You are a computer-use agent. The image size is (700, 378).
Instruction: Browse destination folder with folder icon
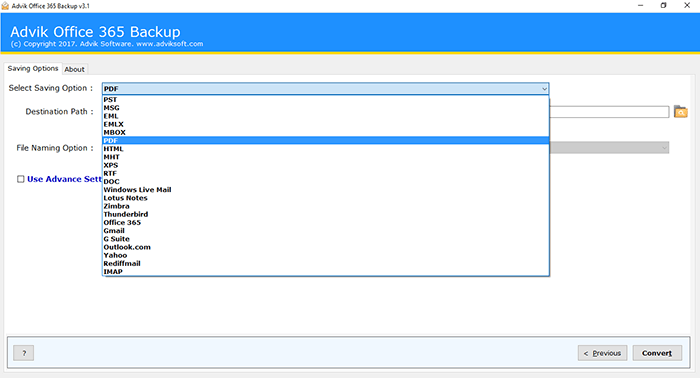click(680, 112)
